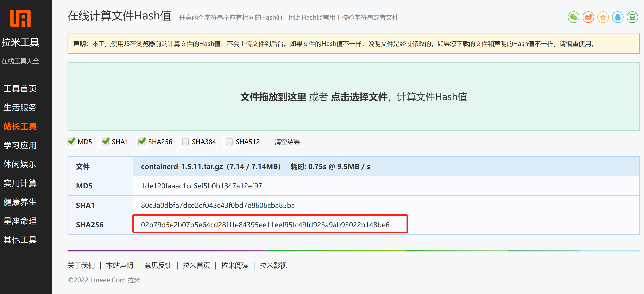Image resolution: width=644 pixels, height=294 pixels.
Task: Enable the SHA512 checkbox
Action: pyautogui.click(x=229, y=142)
